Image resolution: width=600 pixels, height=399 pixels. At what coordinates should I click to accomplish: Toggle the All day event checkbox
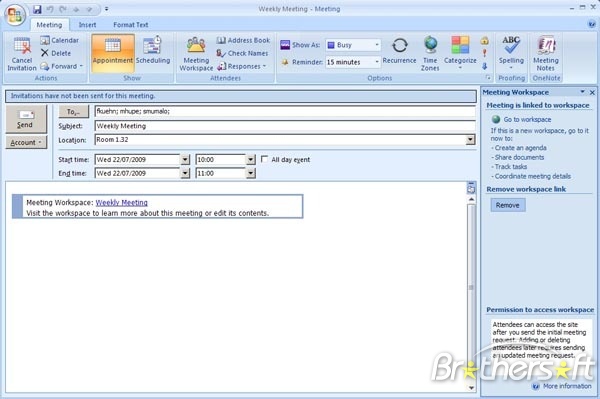pos(264,159)
